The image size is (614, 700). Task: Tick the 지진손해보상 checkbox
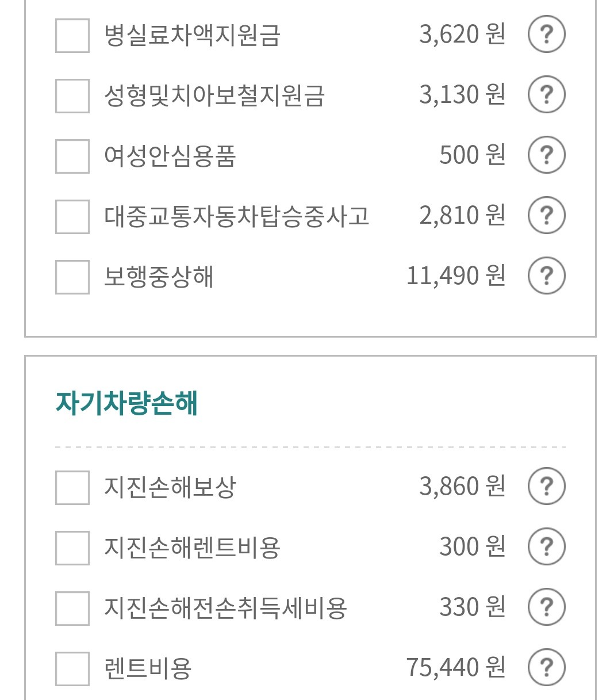[x=72, y=487]
